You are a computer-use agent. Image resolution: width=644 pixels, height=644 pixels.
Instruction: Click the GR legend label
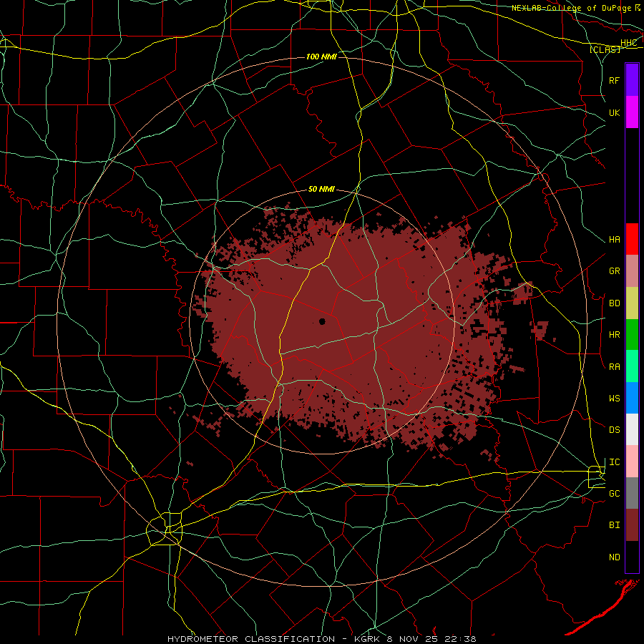click(x=615, y=271)
